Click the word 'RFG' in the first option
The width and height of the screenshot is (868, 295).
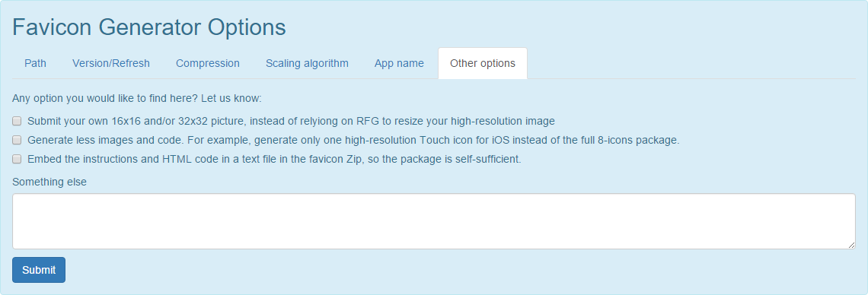[x=368, y=121]
